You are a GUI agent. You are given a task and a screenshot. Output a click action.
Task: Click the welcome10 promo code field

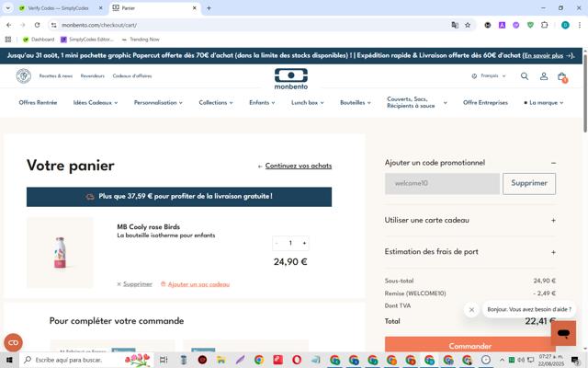(x=442, y=184)
